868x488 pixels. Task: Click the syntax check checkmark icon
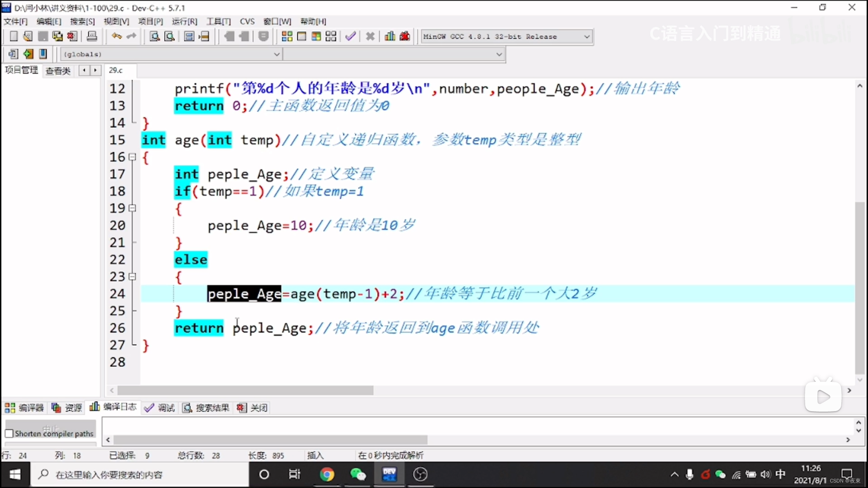coord(350,37)
